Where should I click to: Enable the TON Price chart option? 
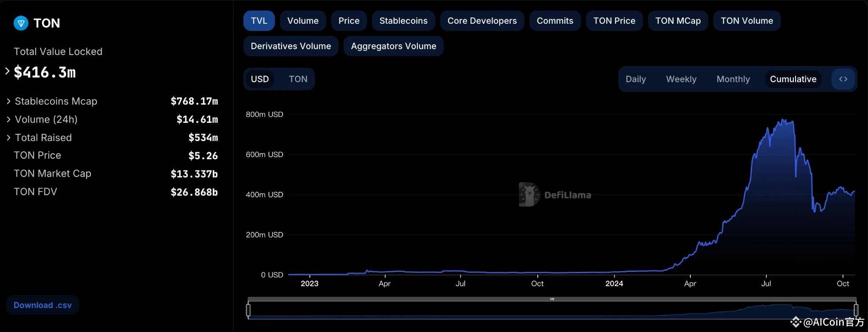614,21
